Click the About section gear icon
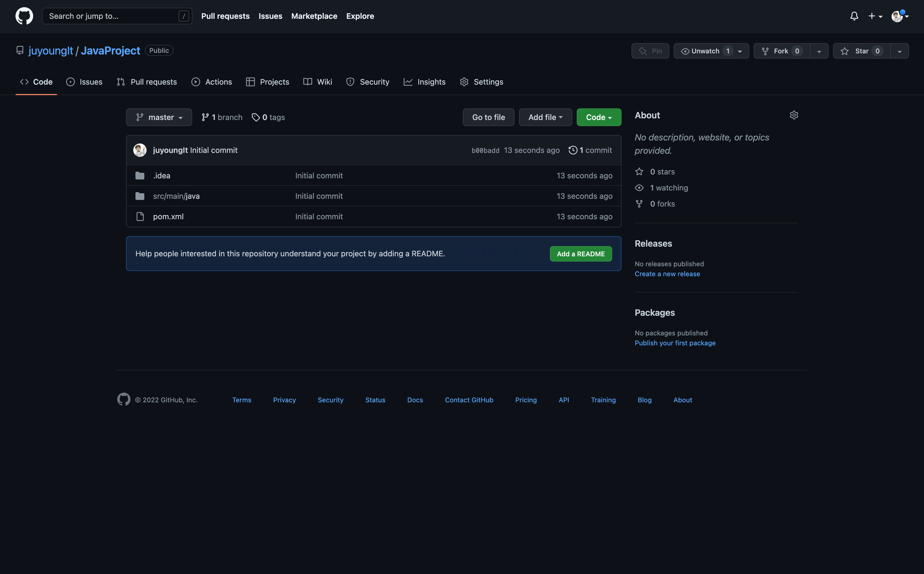Viewport: 924px width, 574px height. 794,115
